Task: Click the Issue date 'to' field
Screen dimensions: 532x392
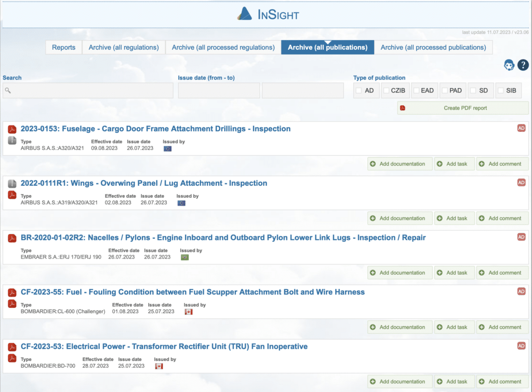Action: [303, 90]
